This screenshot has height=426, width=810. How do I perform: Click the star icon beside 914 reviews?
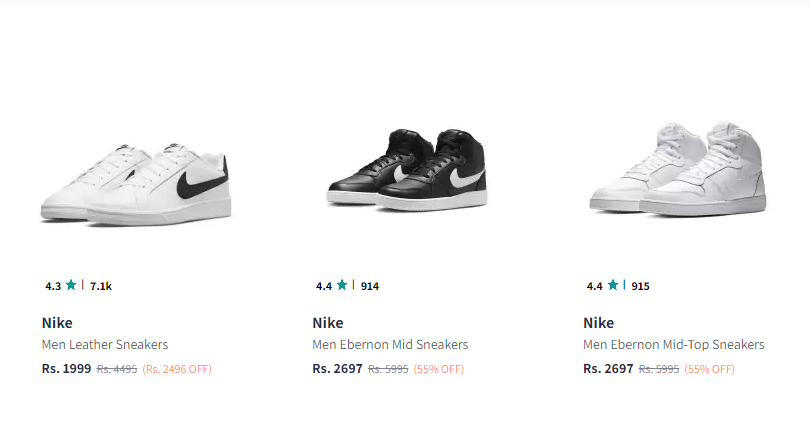click(342, 285)
